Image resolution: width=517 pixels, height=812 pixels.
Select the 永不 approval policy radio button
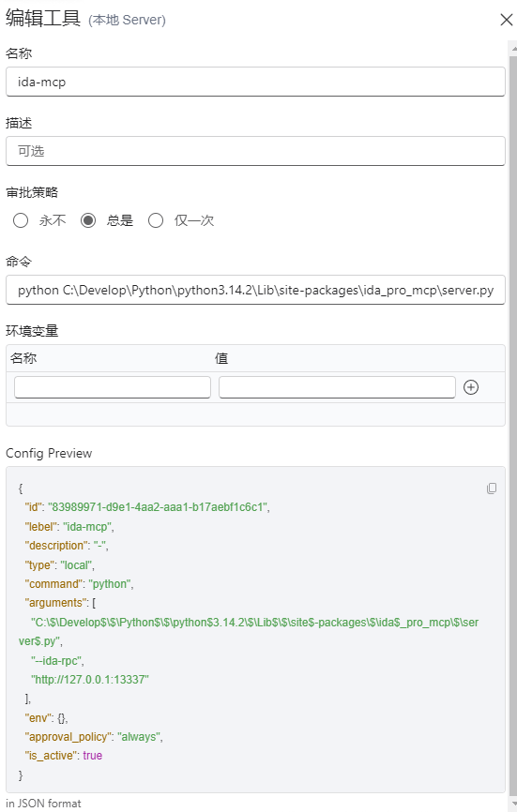[21, 220]
